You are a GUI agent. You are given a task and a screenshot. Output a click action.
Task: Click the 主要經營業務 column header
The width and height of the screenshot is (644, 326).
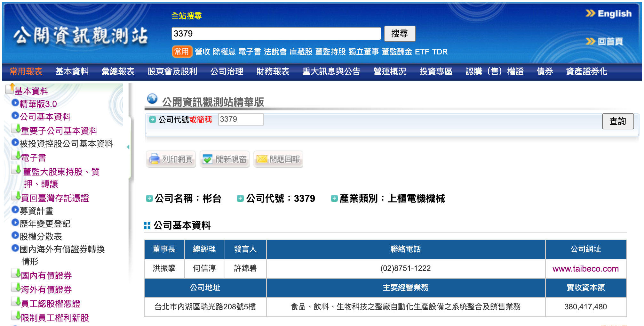[406, 288]
